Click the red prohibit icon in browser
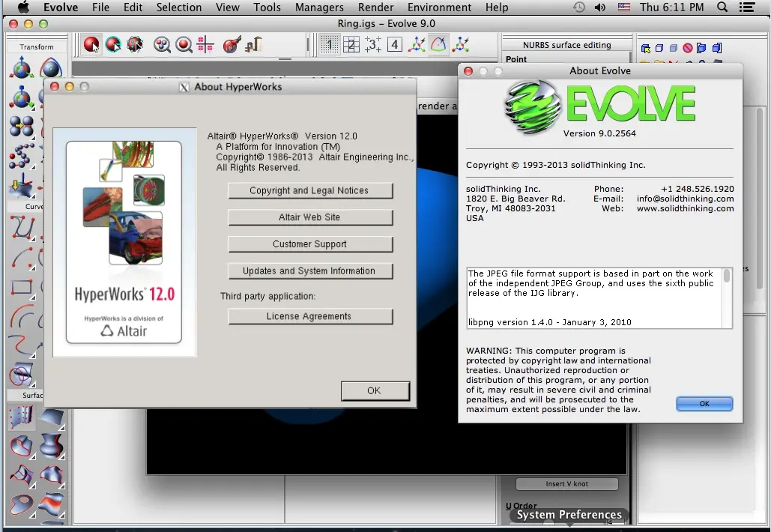771x532 pixels. 688,48
